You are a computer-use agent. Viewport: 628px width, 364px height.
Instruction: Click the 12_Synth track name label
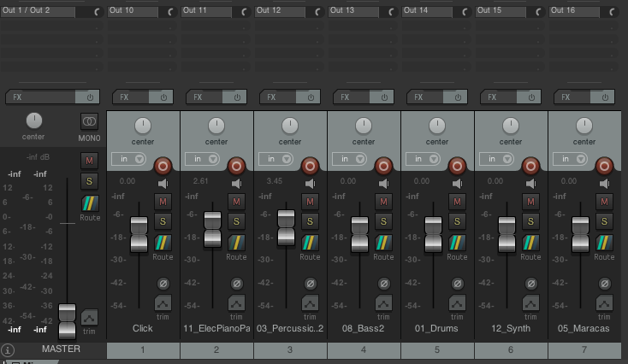tap(511, 328)
